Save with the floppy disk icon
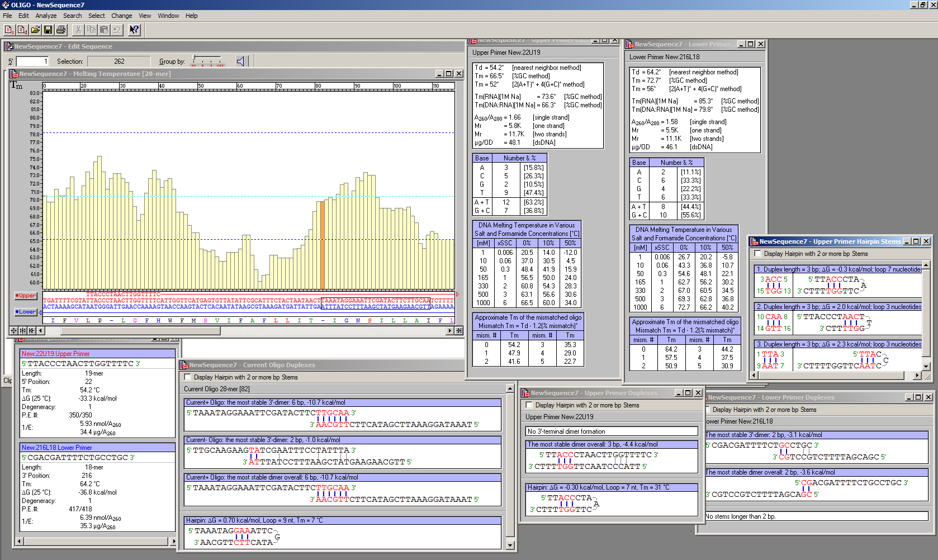Screen dimensions: 938x560 point(48,30)
